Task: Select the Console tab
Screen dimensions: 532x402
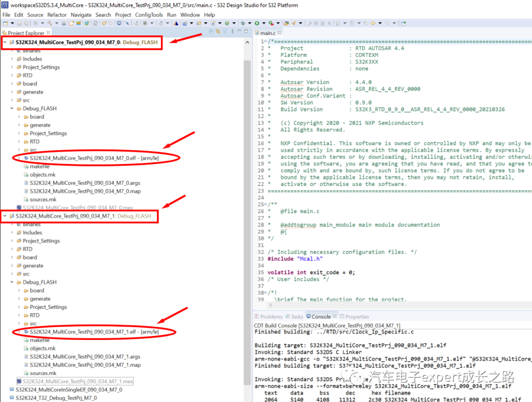Action: [x=321, y=316]
